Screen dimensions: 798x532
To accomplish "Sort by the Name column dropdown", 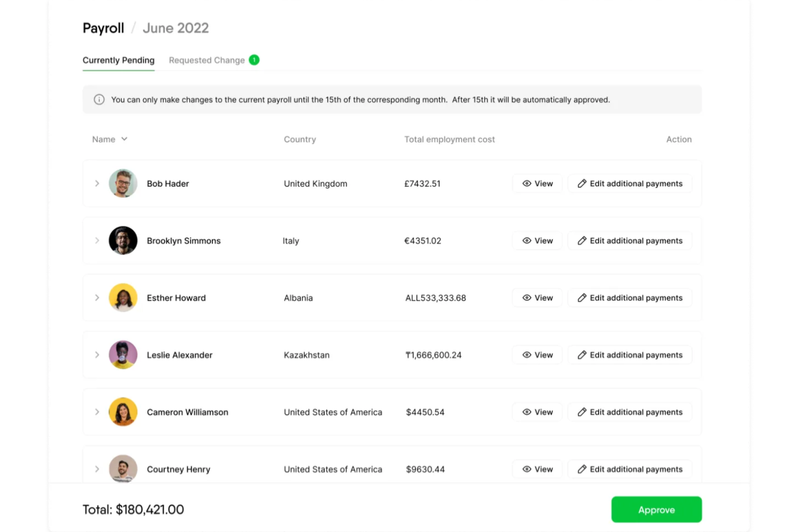I will [110, 139].
